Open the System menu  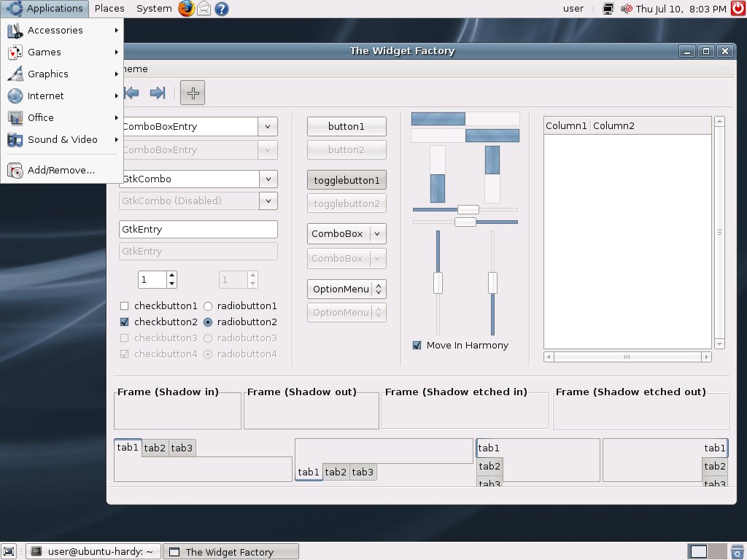pyautogui.click(x=154, y=8)
